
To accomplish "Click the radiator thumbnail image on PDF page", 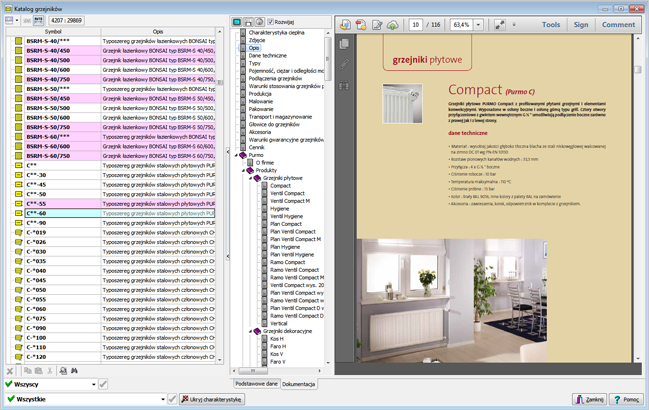I will tap(402, 103).
